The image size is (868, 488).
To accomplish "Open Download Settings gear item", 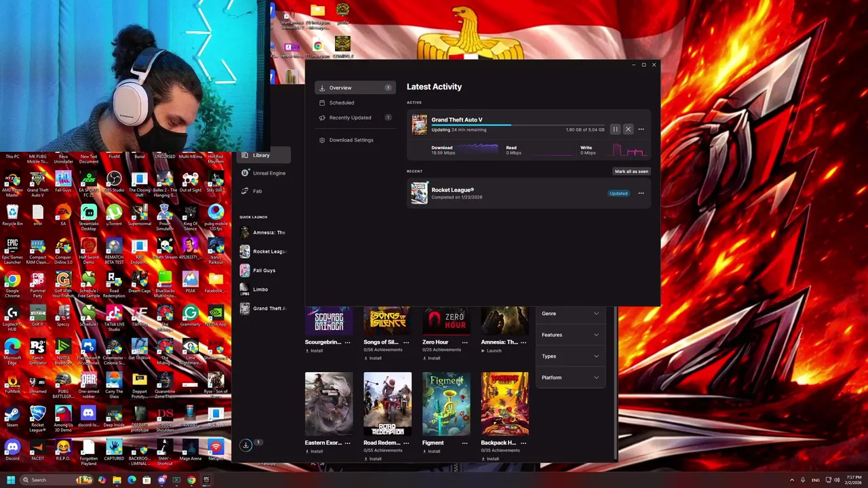I will click(x=345, y=140).
